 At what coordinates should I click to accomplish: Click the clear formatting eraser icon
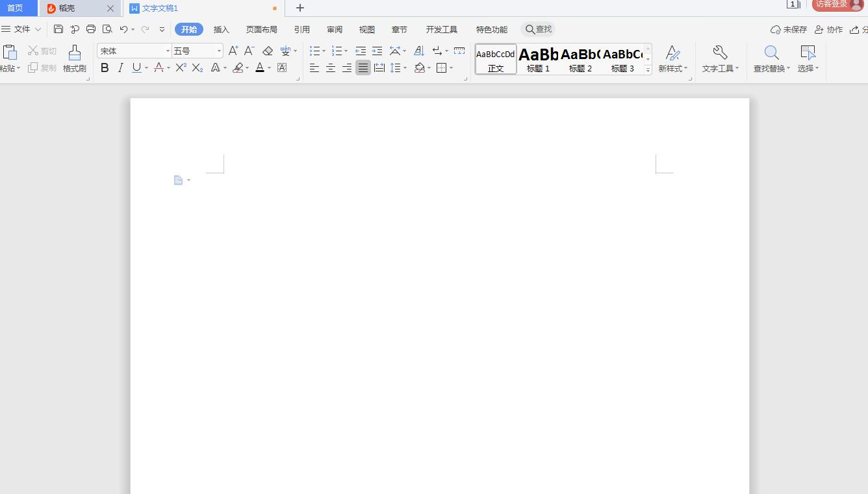click(268, 51)
